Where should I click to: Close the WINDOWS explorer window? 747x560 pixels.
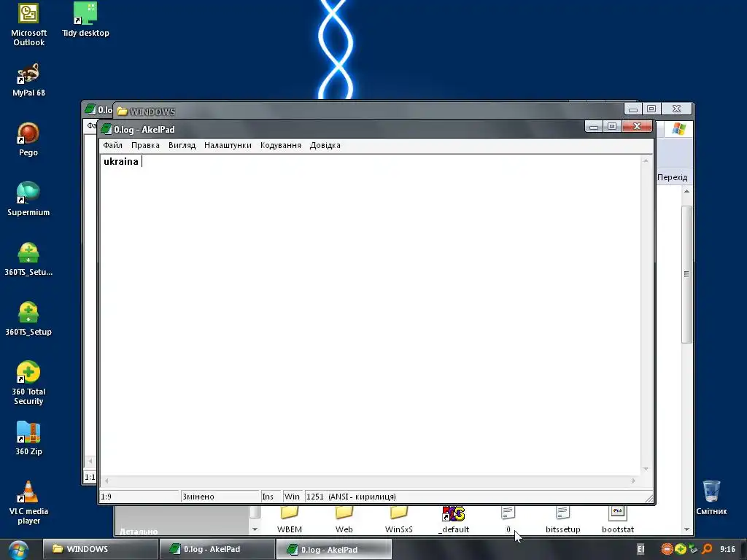pyautogui.click(x=676, y=109)
